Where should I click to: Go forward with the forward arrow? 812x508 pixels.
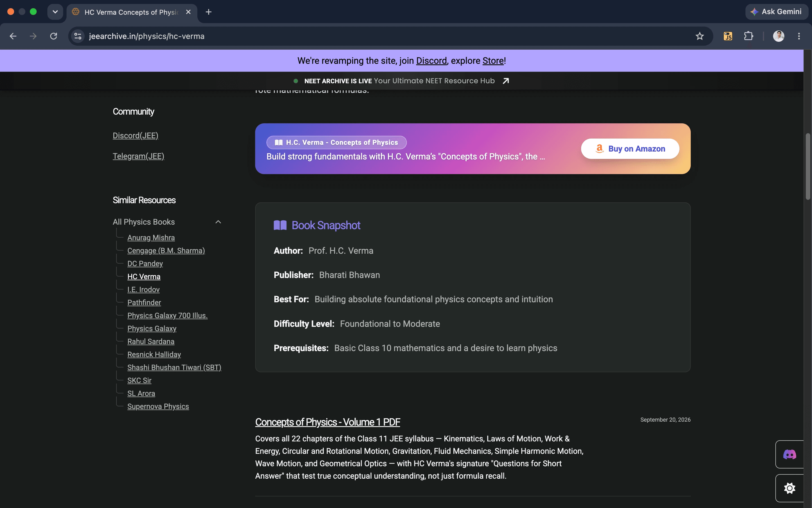pos(33,36)
